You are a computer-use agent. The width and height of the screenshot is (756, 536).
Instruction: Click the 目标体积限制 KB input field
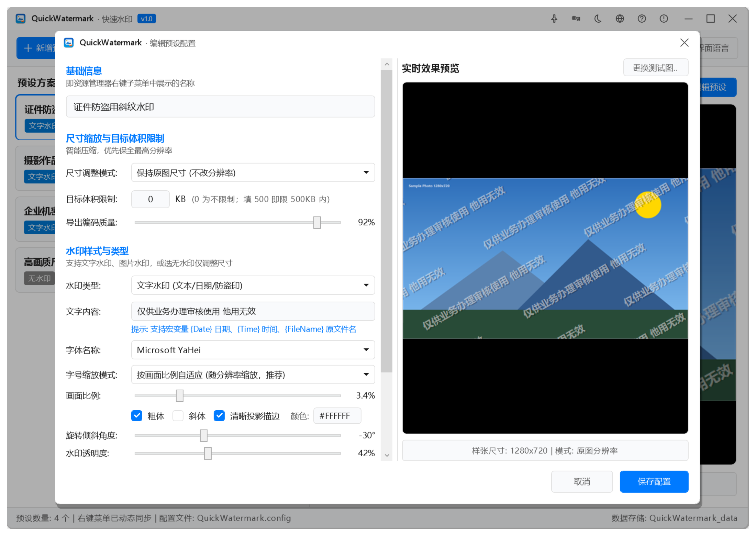click(151, 199)
